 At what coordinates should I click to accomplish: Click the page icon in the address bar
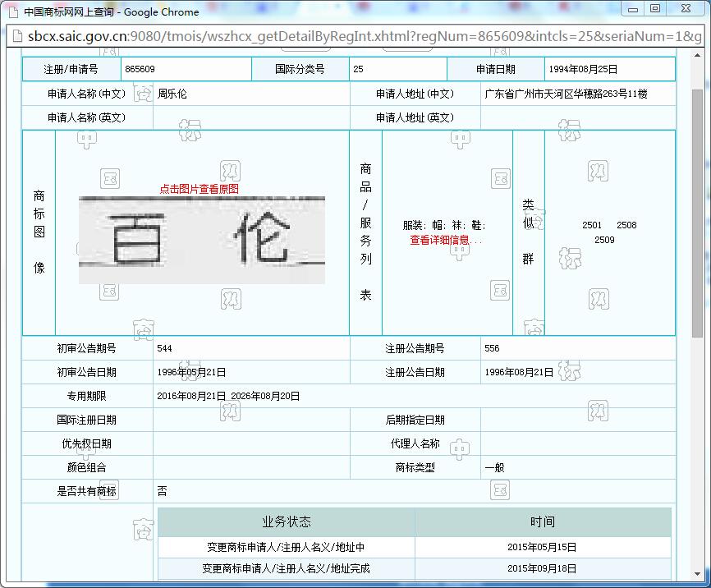pyautogui.click(x=16, y=37)
